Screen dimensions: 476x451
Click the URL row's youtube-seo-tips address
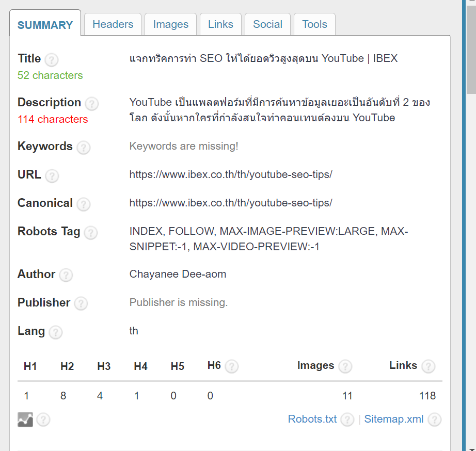click(231, 174)
